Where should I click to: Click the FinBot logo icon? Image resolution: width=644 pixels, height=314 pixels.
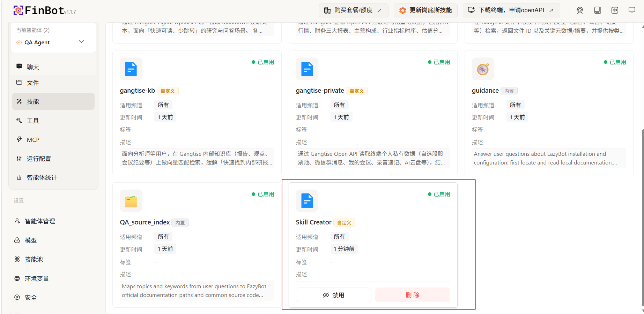tap(18, 10)
